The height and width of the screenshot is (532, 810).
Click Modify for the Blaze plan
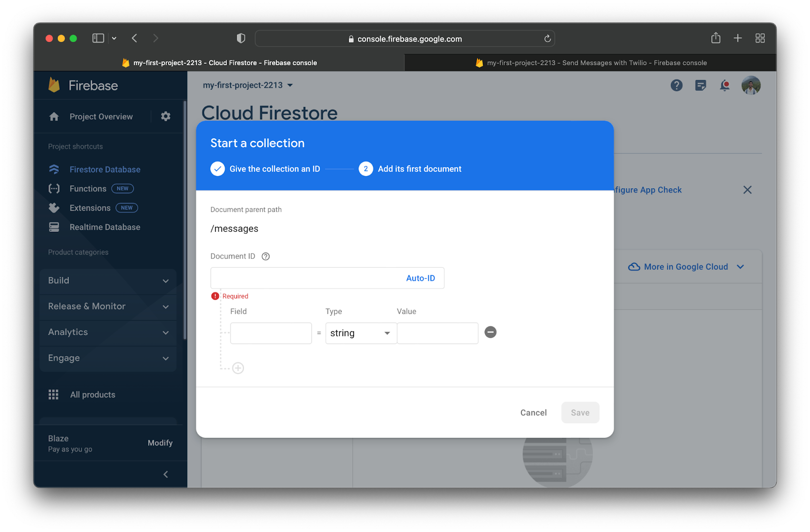tap(160, 443)
